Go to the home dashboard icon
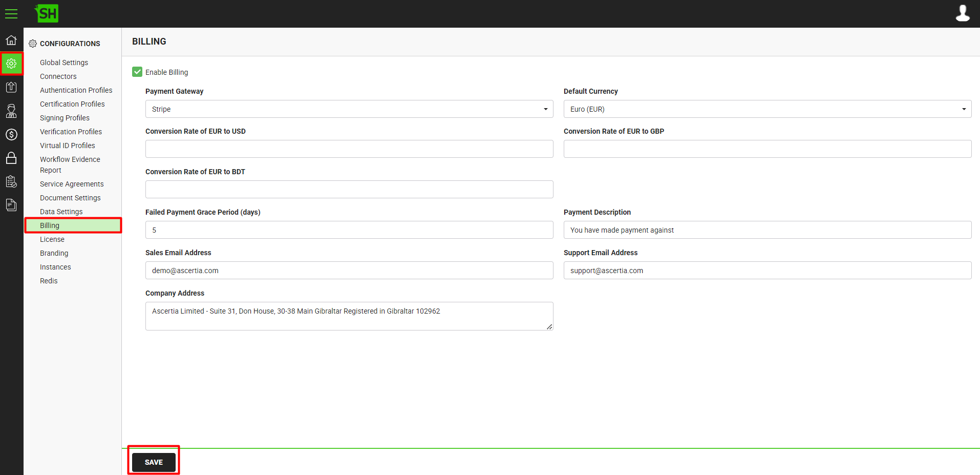Screen dimensions: 980x475 click(11, 40)
